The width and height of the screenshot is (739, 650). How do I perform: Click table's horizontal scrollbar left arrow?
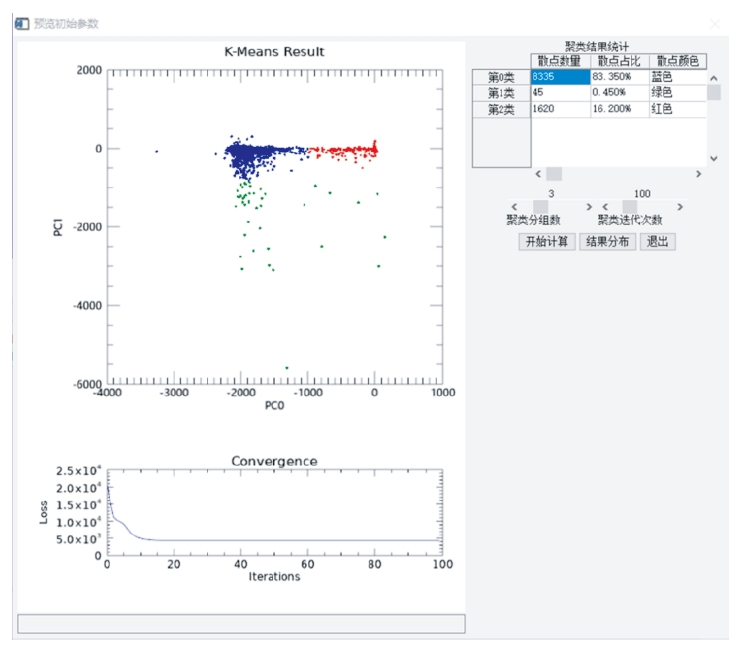[537, 174]
